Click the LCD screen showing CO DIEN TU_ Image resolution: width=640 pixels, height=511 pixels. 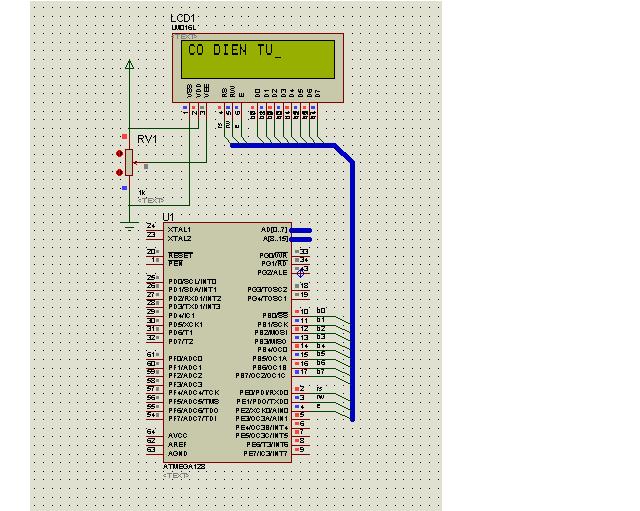point(258,59)
